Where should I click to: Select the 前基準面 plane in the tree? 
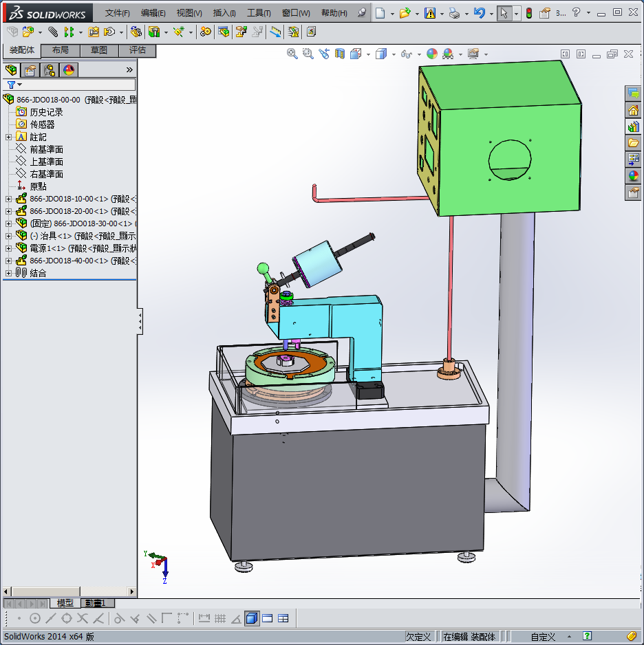pos(47,149)
